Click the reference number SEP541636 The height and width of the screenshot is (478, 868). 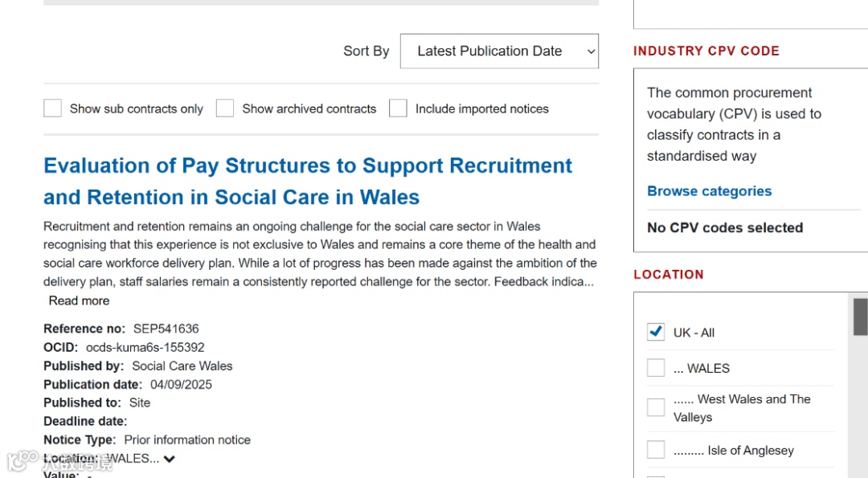[x=166, y=329]
